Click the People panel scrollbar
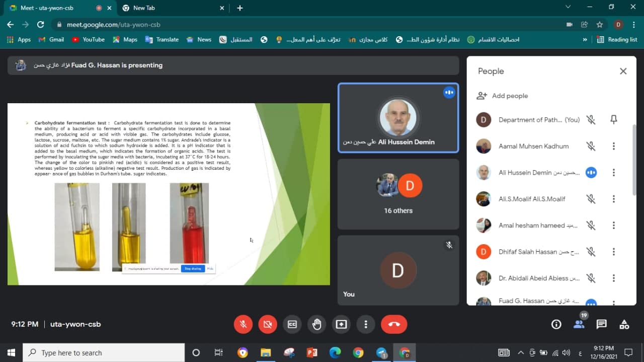The width and height of the screenshot is (644, 362). click(634, 160)
